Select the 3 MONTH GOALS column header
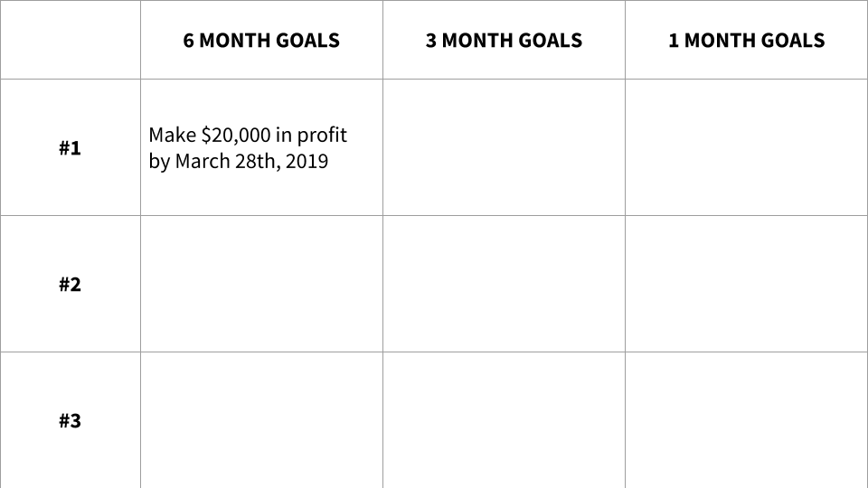 tap(504, 40)
